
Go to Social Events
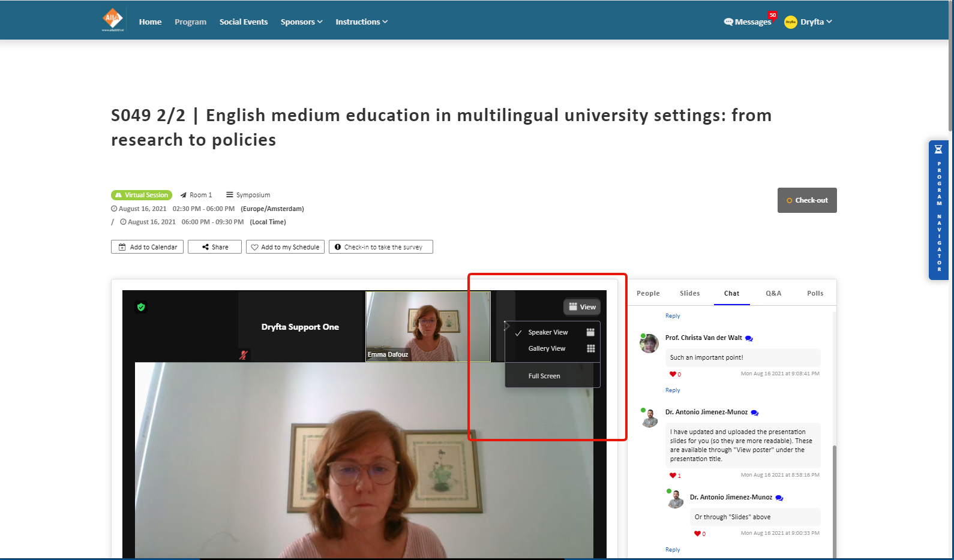click(x=244, y=22)
